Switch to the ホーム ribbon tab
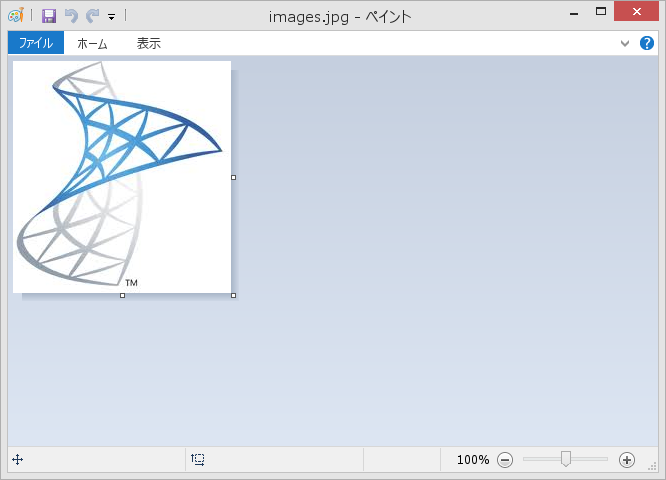The width and height of the screenshot is (666, 480). coord(92,43)
